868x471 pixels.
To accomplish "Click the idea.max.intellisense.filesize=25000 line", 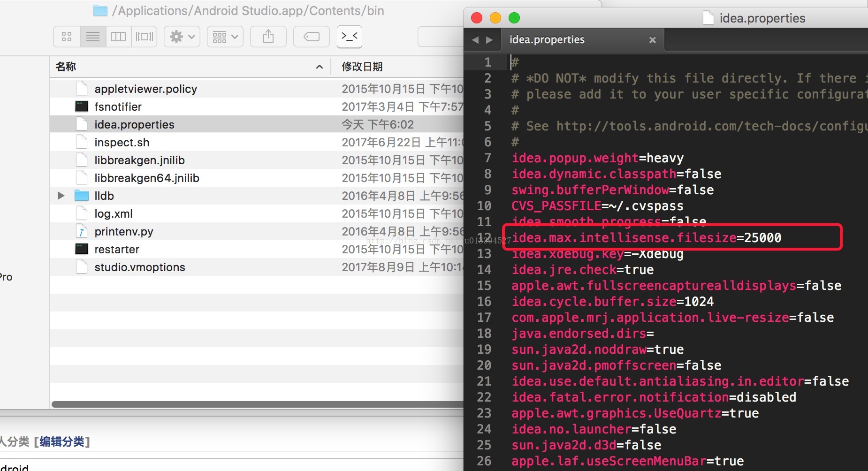I will click(x=646, y=238).
